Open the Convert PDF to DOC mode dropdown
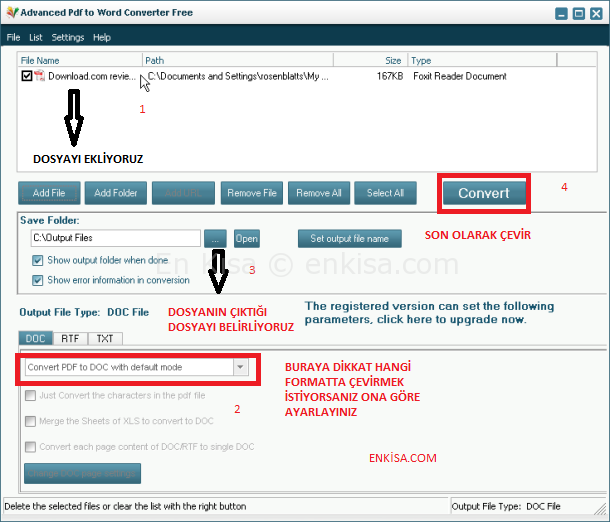 pyautogui.click(x=240, y=367)
